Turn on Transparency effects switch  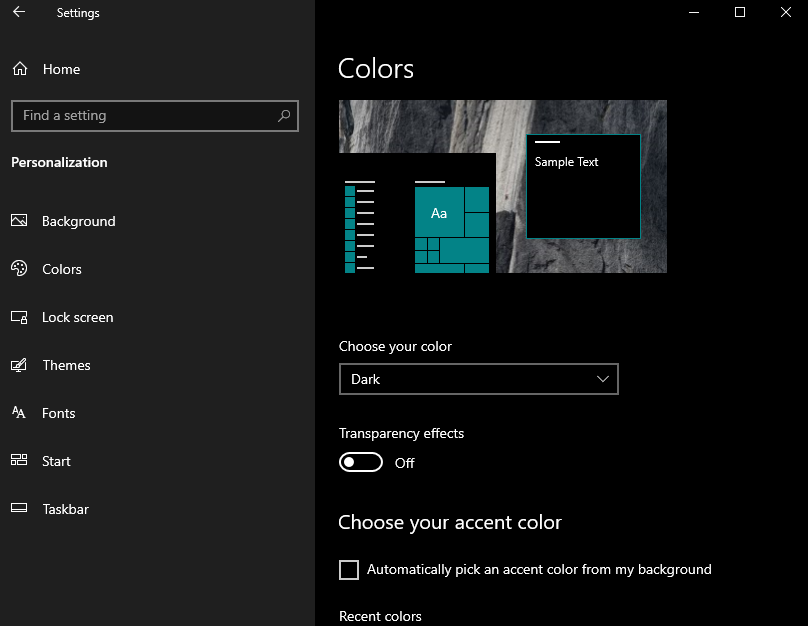[x=361, y=462]
